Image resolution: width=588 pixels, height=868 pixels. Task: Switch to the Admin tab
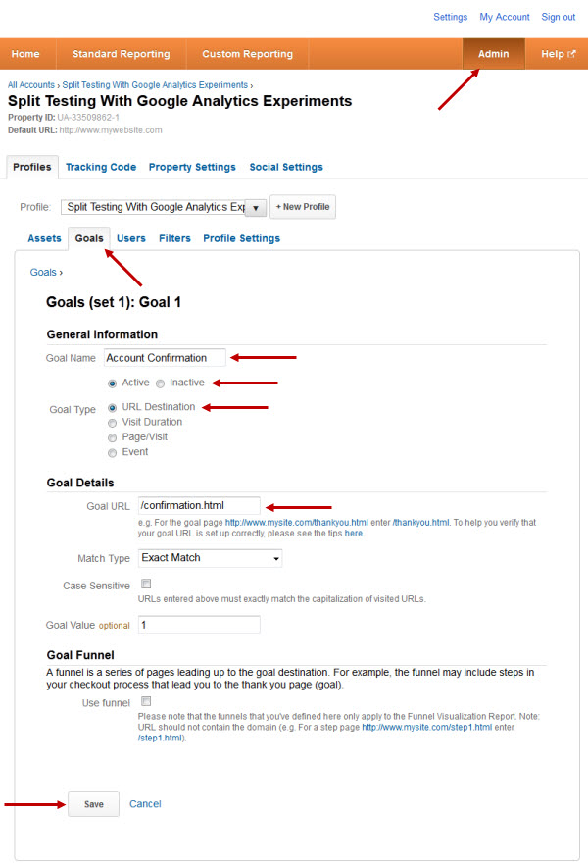[x=493, y=54]
